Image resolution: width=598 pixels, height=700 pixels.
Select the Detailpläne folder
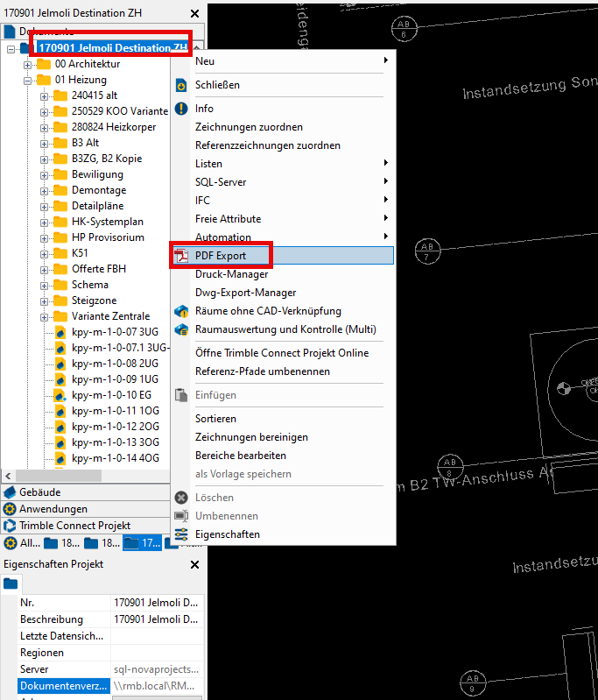pos(98,206)
